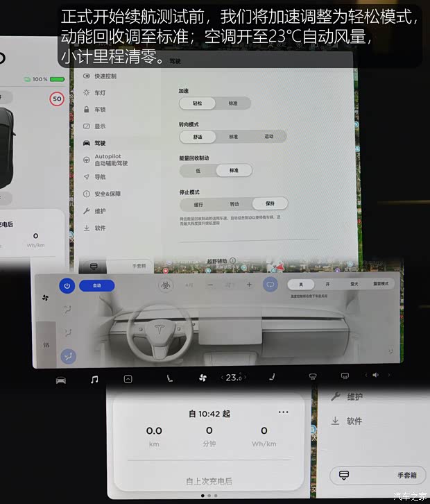The width and height of the screenshot is (430, 504).
Task: Raise volume with chevron right of speaker
Action: [389, 375]
